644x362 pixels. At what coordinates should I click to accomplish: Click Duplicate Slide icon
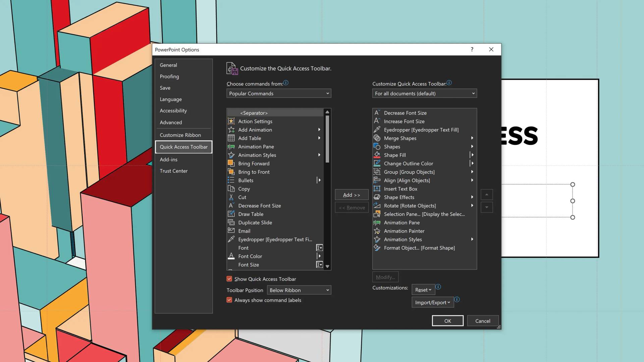pos(231,222)
